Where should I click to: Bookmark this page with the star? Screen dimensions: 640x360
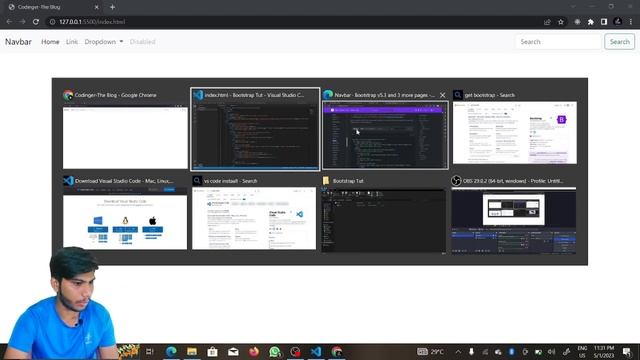coord(561,22)
